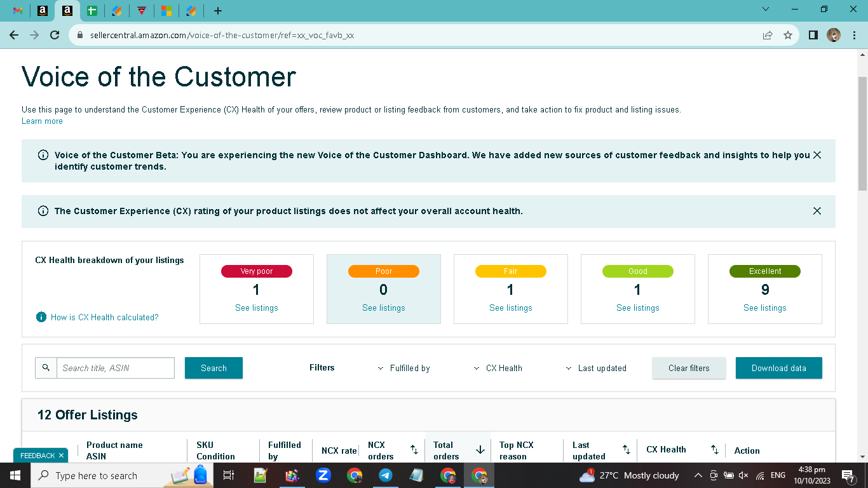This screenshot has height=488, width=868.
Task: Dismiss the CX rating account health banner
Action: click(x=817, y=211)
